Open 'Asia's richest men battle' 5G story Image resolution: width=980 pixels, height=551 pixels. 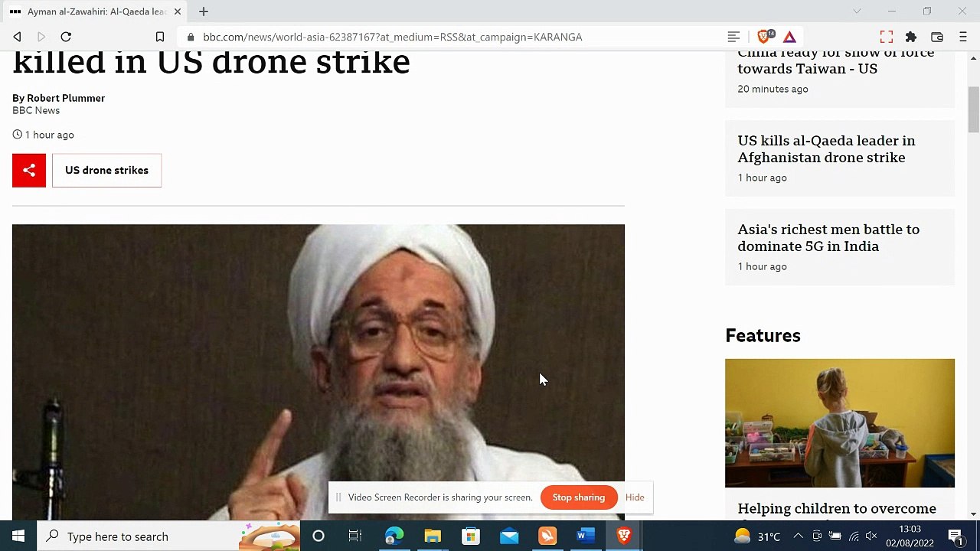point(828,238)
